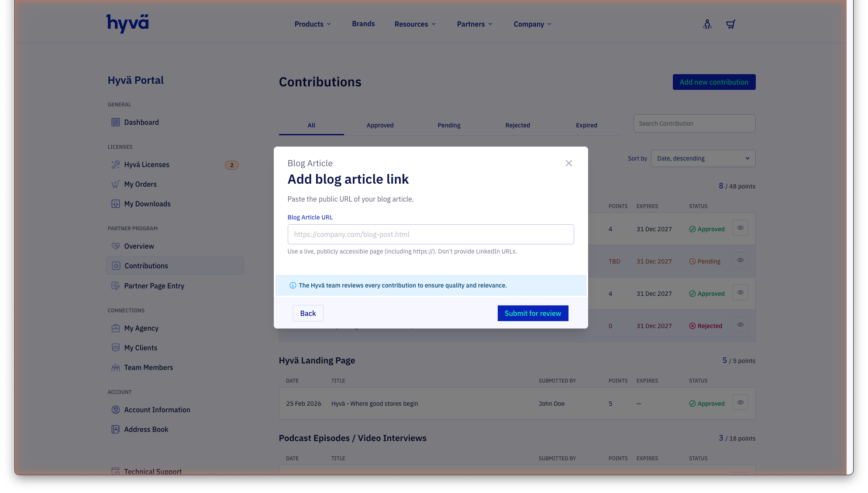The height and width of the screenshot is (493, 868).
Task: Select the Brands menu item
Action: point(363,24)
